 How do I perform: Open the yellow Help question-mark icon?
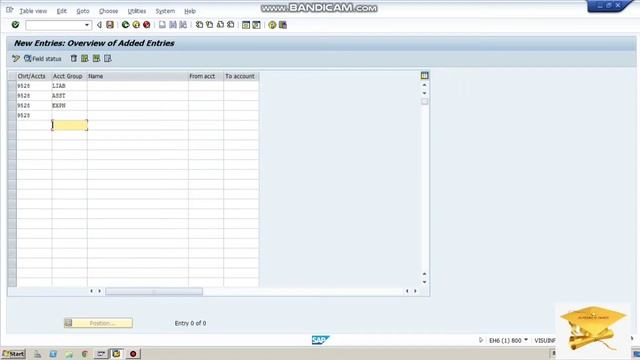pyautogui.click(x=272, y=25)
